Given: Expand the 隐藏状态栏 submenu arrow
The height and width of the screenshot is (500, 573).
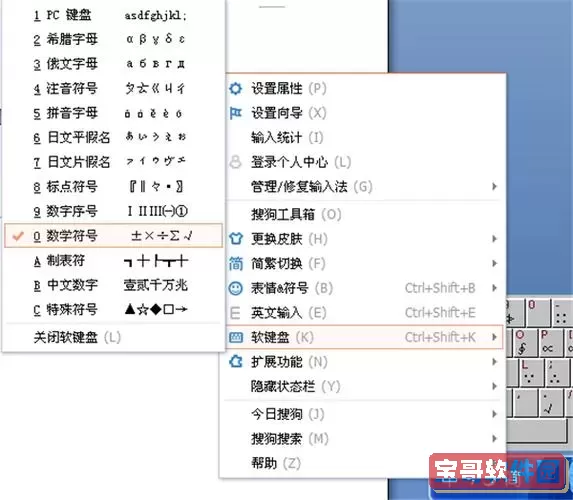Looking at the screenshot, I should click(x=494, y=386).
